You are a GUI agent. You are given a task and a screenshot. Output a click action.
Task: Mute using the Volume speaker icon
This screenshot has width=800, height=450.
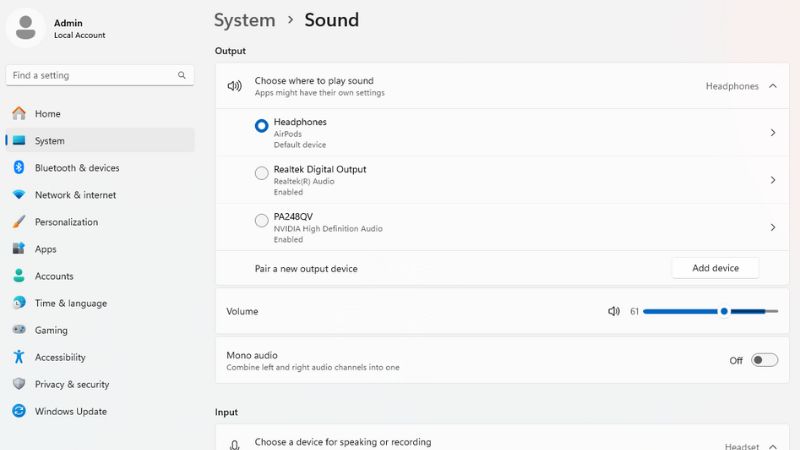pos(614,311)
